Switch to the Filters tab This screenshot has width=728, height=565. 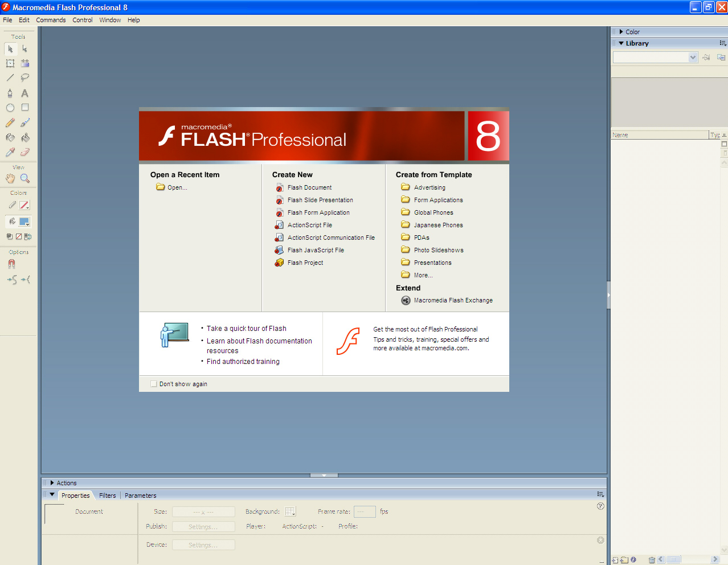[x=108, y=496]
